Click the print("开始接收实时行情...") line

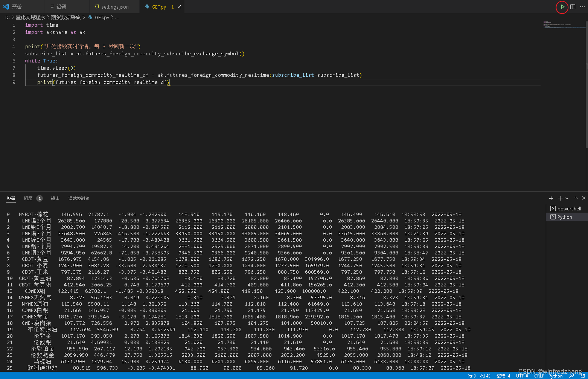click(x=83, y=46)
